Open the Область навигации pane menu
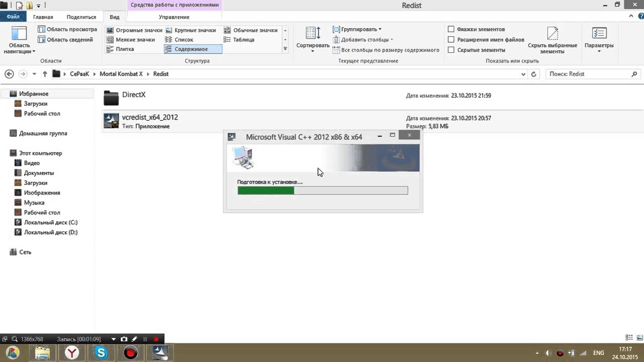 [19, 40]
